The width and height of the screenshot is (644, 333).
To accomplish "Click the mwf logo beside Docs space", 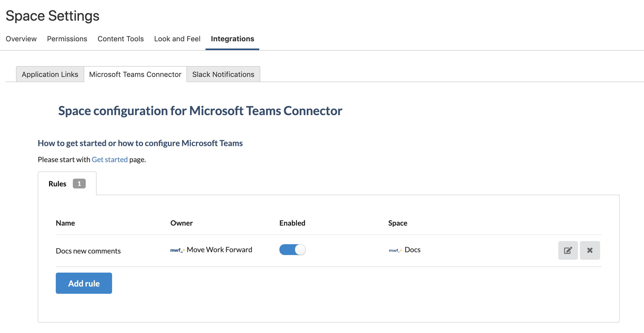I will tap(395, 250).
